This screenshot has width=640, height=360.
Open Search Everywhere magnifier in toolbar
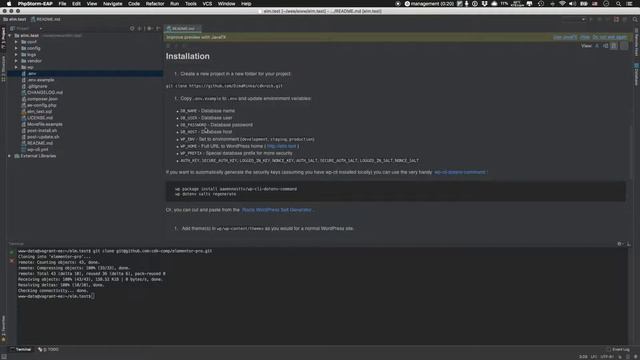pos(635,19)
